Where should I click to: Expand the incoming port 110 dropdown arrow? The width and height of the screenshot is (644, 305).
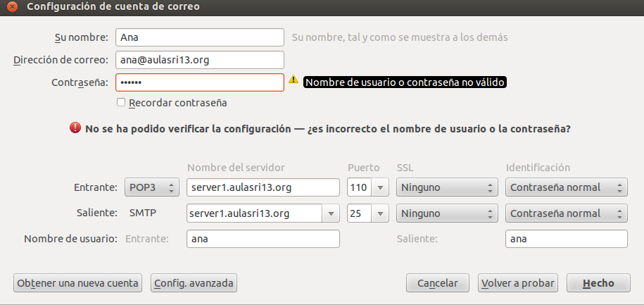380,187
